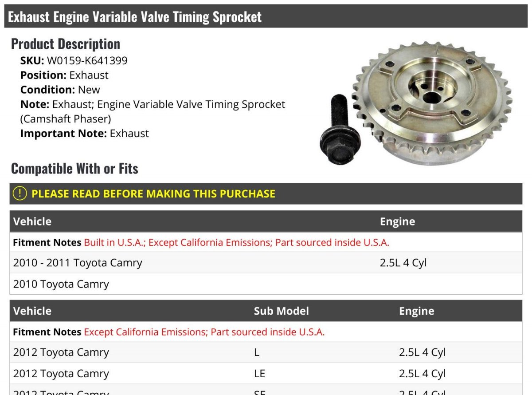Click the Product Description heading
Viewport: 532px width, 395px height.
click(66, 44)
